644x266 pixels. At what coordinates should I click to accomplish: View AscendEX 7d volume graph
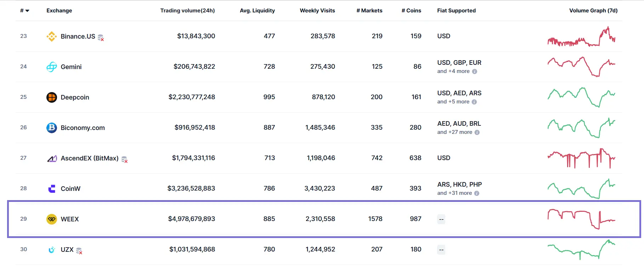click(581, 158)
